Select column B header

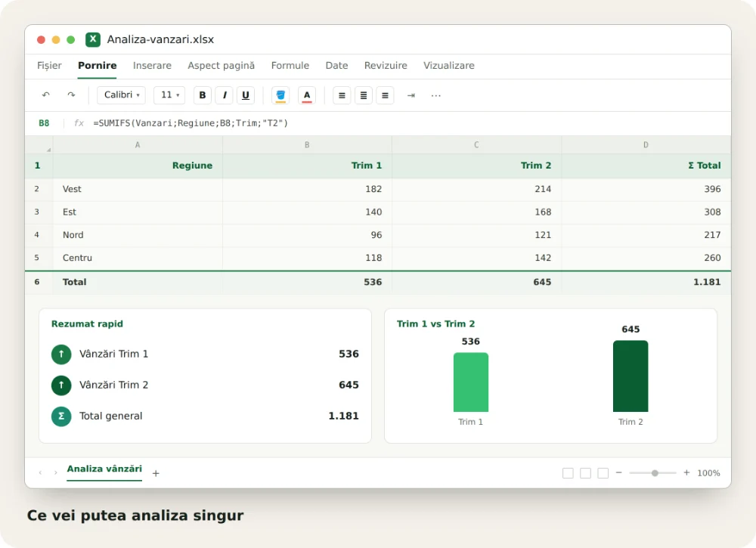coord(307,145)
